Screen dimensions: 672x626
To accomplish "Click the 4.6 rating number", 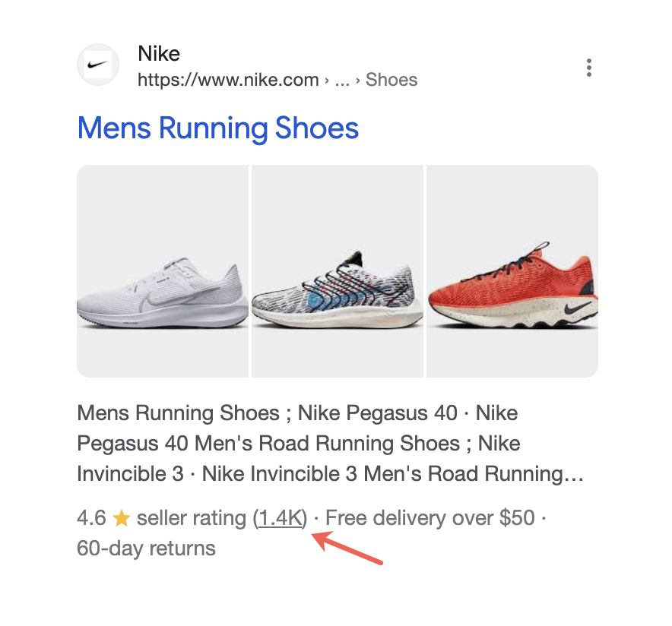I will click(x=91, y=519).
